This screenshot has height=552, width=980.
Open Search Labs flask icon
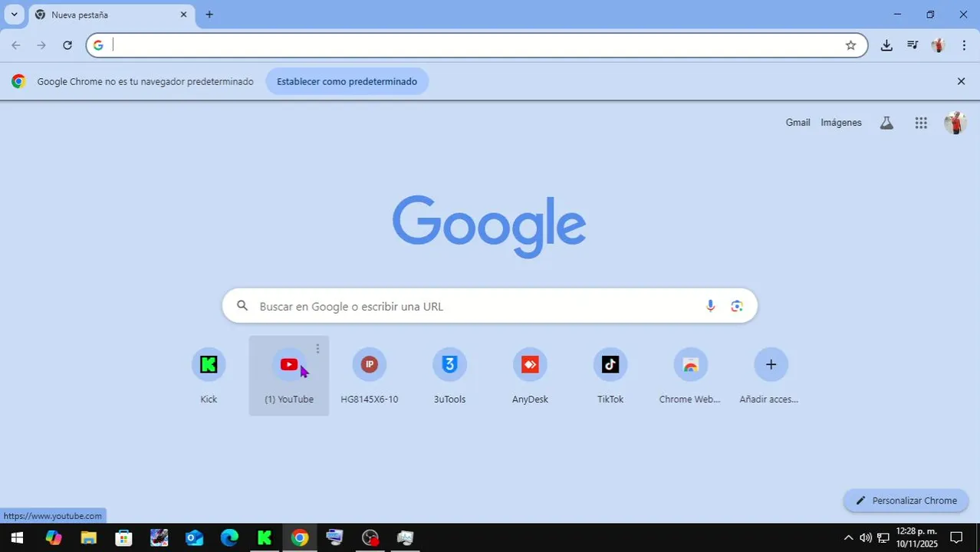tap(886, 123)
